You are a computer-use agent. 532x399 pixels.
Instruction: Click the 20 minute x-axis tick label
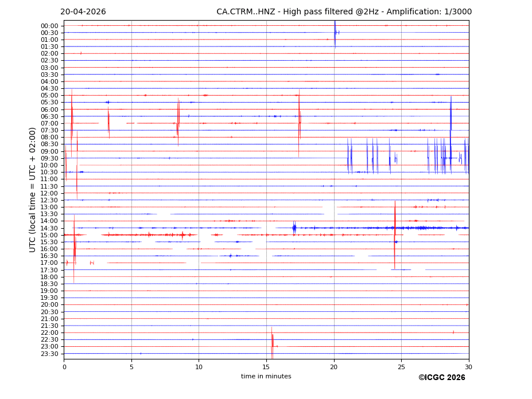pos(333,367)
